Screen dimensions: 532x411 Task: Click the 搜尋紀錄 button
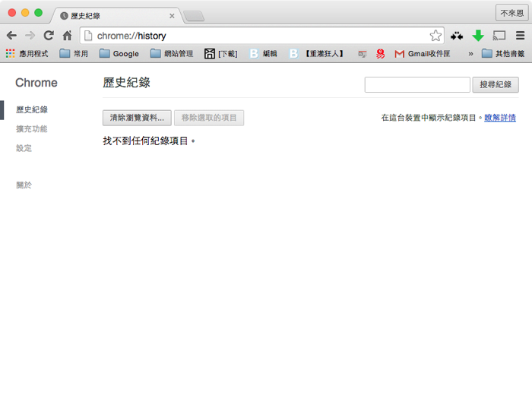coord(496,84)
